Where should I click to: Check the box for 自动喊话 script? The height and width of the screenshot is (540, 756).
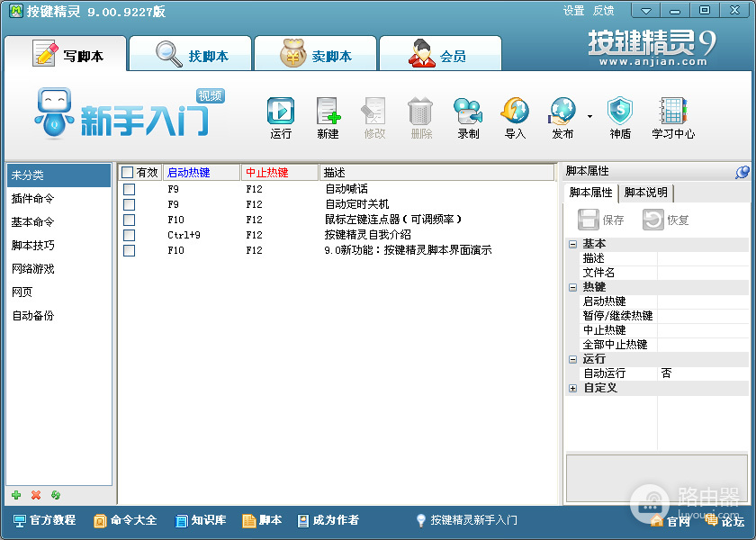129,189
